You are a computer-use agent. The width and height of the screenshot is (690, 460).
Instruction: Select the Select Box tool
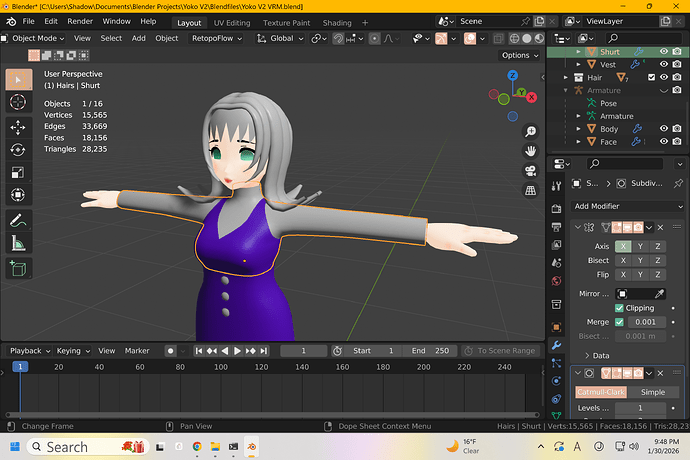(18, 80)
